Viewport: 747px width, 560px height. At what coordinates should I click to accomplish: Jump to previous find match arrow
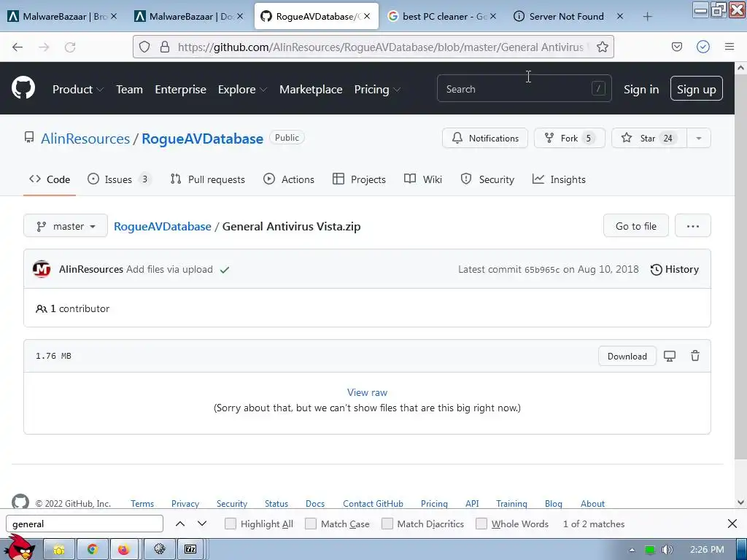coord(180,524)
